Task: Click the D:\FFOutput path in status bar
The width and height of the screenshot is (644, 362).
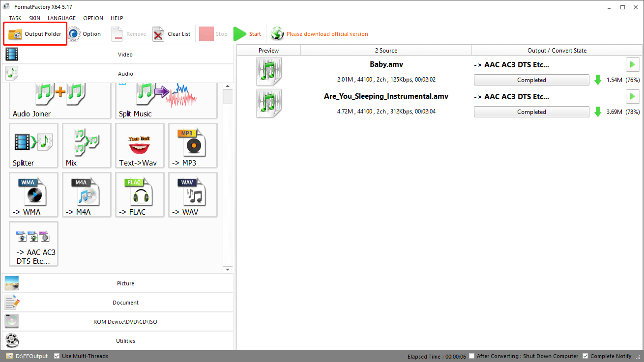Action: point(32,356)
